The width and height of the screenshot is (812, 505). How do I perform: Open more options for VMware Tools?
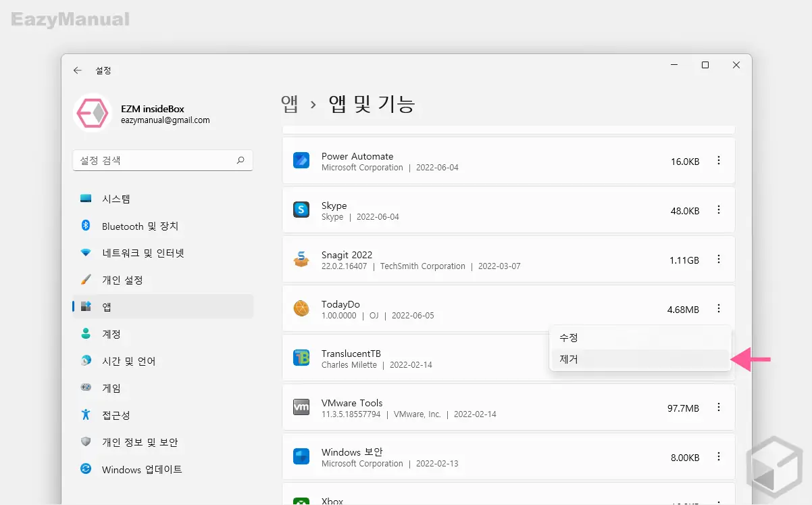coord(719,407)
